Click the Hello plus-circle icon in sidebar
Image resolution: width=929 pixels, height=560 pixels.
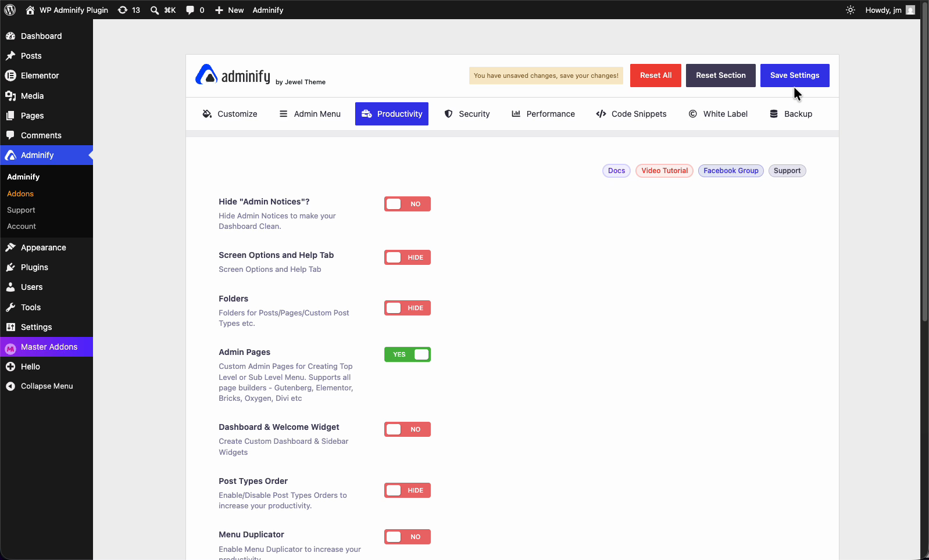10,367
